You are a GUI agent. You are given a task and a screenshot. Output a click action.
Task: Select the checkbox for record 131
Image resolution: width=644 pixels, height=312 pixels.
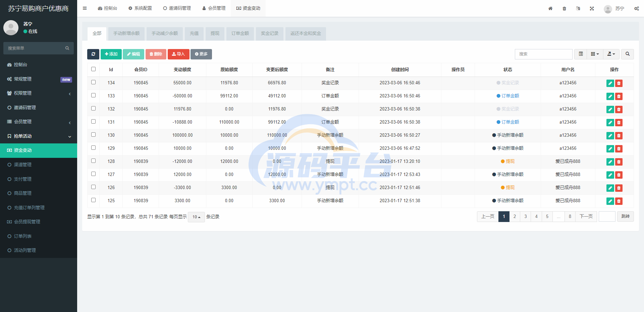[94, 122]
